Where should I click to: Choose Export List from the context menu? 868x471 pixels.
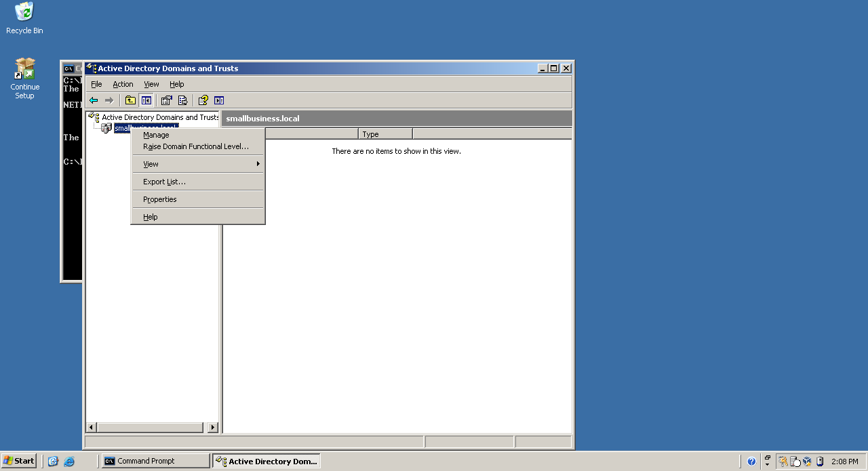click(x=197, y=182)
